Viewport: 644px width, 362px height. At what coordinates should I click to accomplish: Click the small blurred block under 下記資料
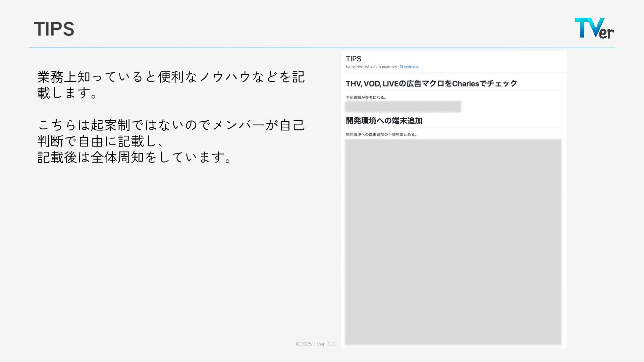click(403, 107)
